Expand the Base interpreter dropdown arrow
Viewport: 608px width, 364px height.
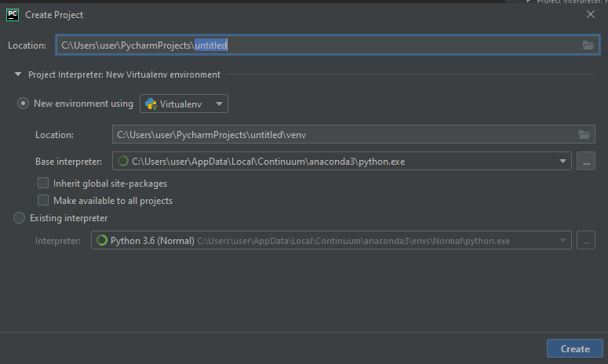(562, 162)
